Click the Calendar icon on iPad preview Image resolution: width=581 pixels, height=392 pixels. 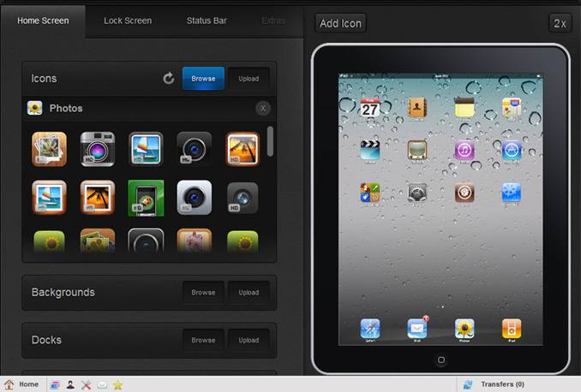[370, 108]
